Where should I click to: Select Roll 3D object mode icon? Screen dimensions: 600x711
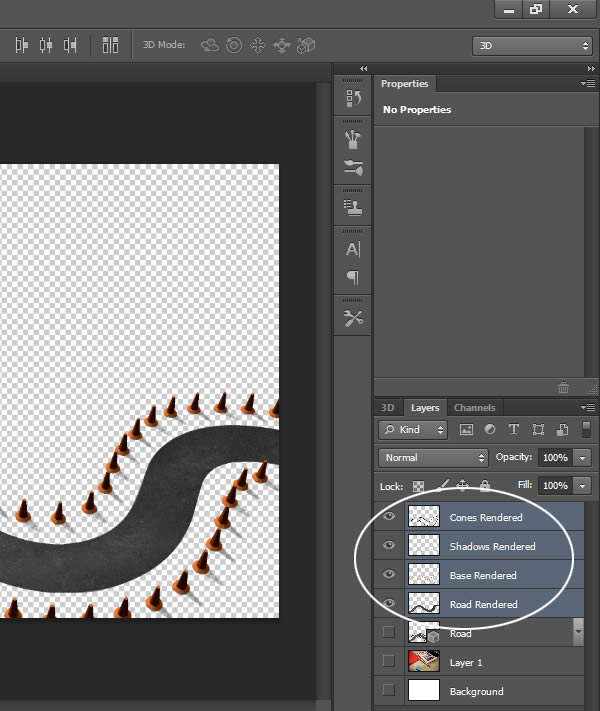[x=234, y=45]
